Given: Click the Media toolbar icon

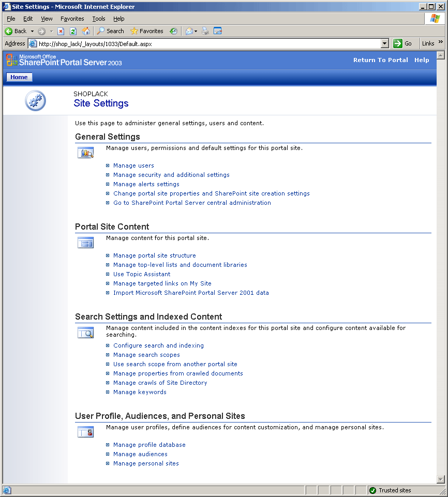Looking at the screenshot, I should coord(173,31).
